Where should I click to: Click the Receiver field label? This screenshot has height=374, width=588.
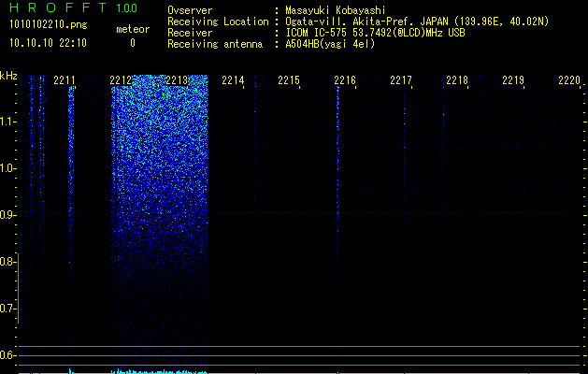(x=190, y=33)
